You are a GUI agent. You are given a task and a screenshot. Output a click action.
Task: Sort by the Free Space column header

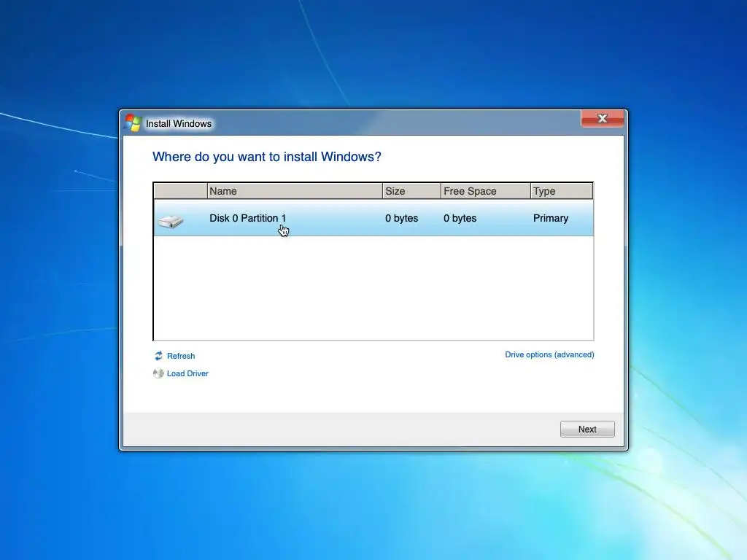(485, 191)
